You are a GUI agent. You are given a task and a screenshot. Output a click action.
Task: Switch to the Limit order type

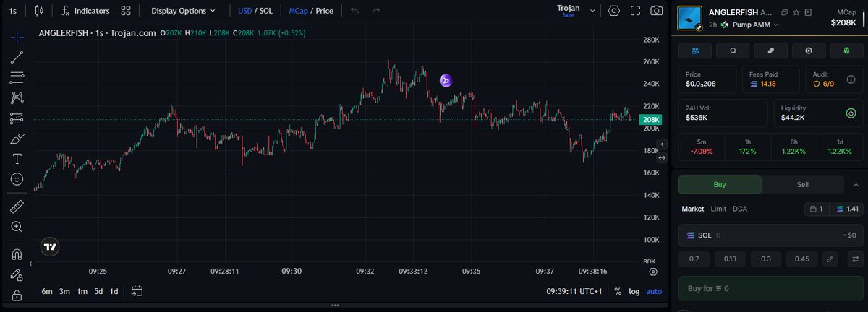point(718,209)
